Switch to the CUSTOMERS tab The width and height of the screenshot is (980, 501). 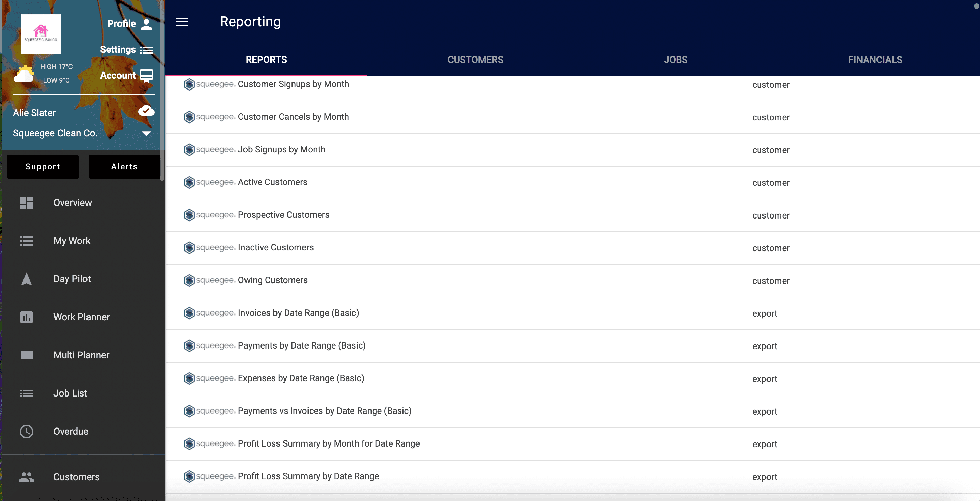[475, 60]
